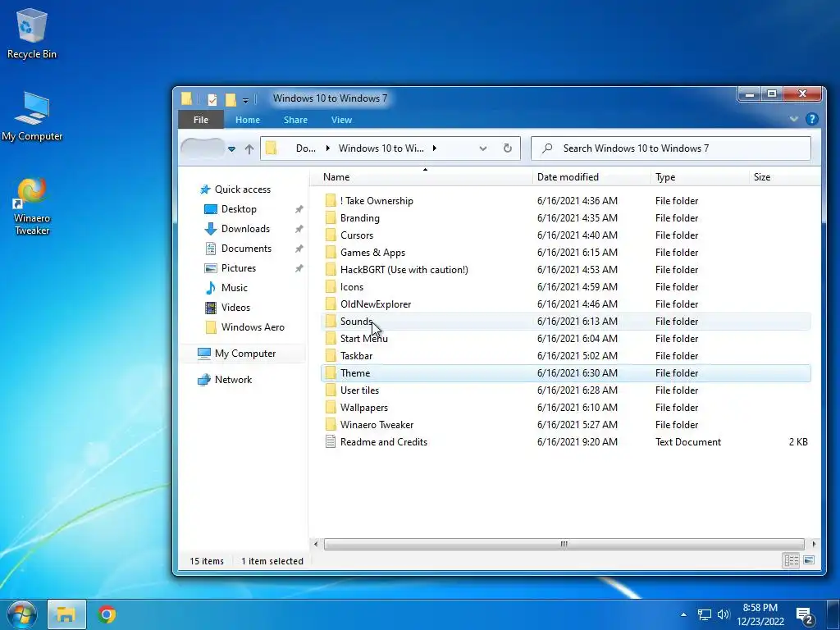840x630 pixels.
Task: Click the Wallpapers folder's icon
Action: click(331, 407)
